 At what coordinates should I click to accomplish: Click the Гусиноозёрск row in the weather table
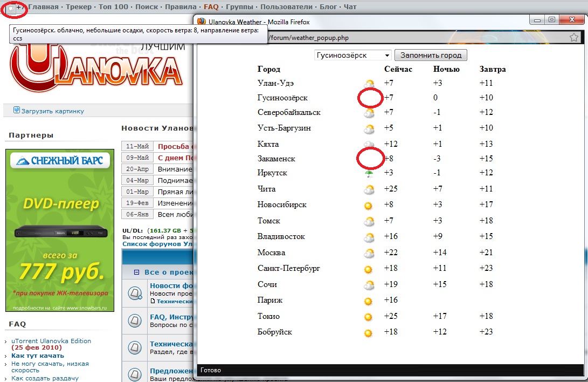(382, 98)
